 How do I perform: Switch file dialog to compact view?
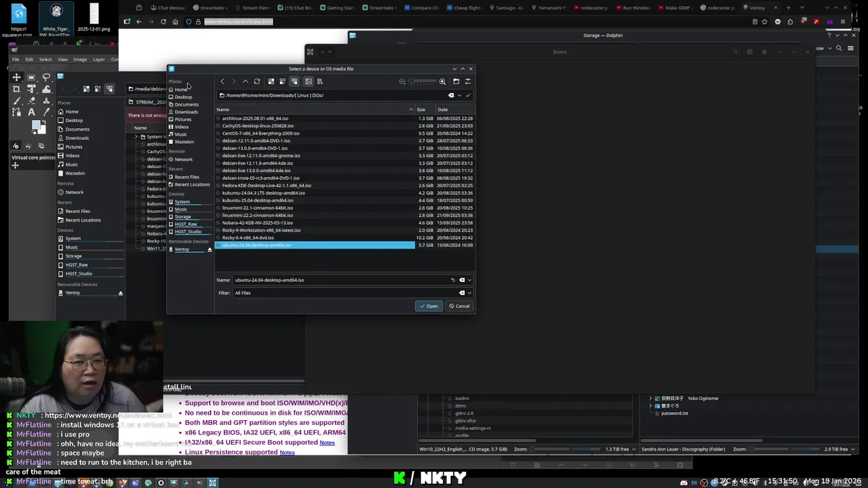[x=282, y=81]
